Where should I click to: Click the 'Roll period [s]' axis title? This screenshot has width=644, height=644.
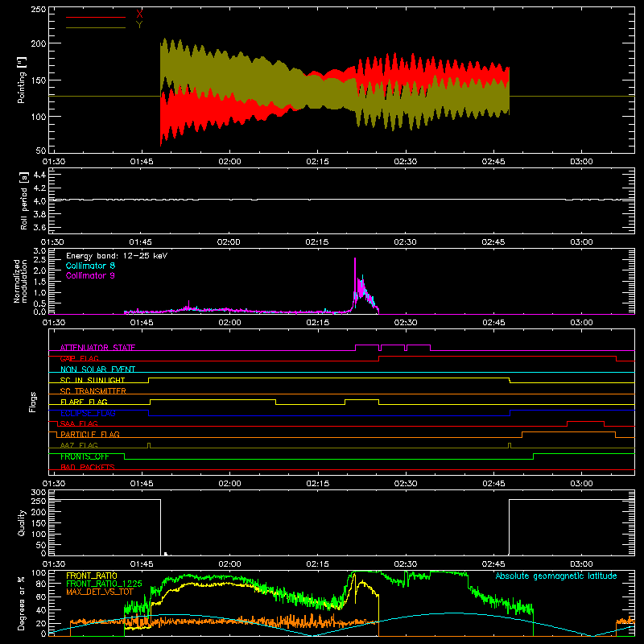pos(23,200)
